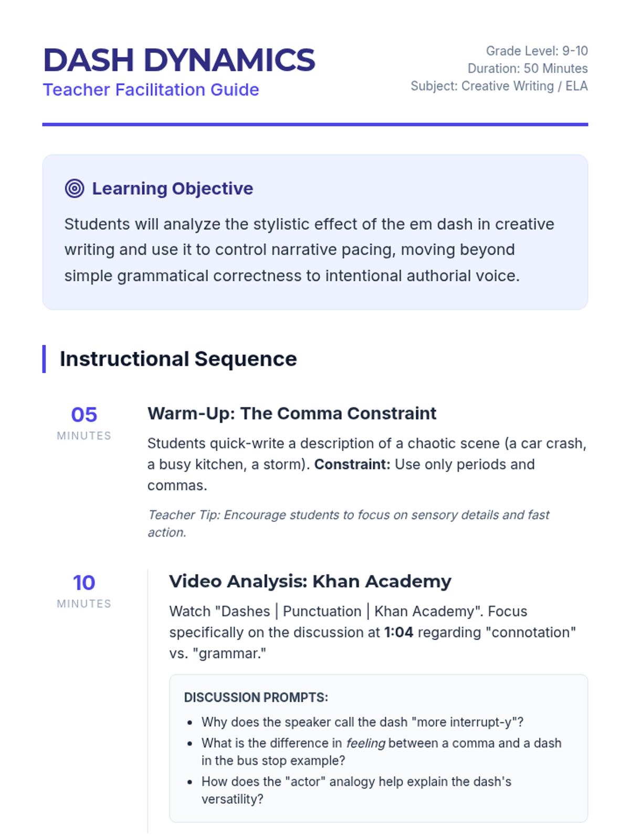This screenshot has height=840, width=630.
Task: Click the DISCUSSION PROMPTS: label
Action: (256, 698)
